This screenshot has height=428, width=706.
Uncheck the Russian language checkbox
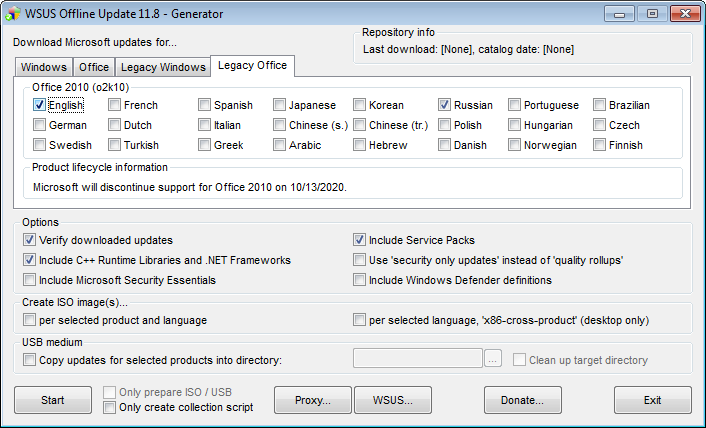tap(445, 105)
